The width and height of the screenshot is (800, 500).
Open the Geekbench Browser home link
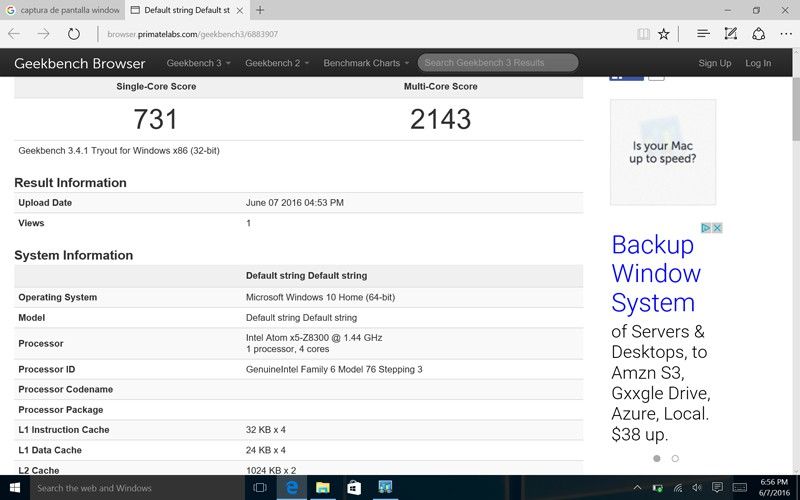(80, 63)
